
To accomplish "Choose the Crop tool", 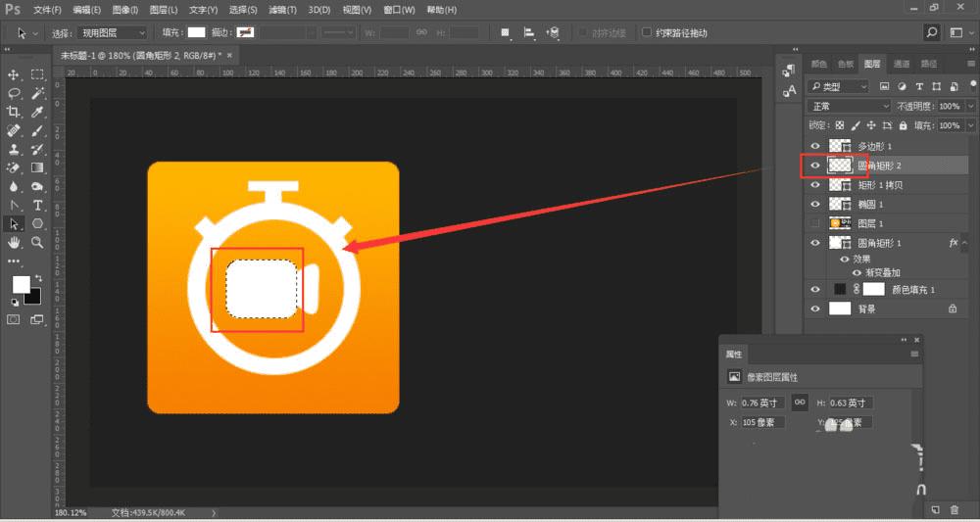I will click(x=15, y=112).
